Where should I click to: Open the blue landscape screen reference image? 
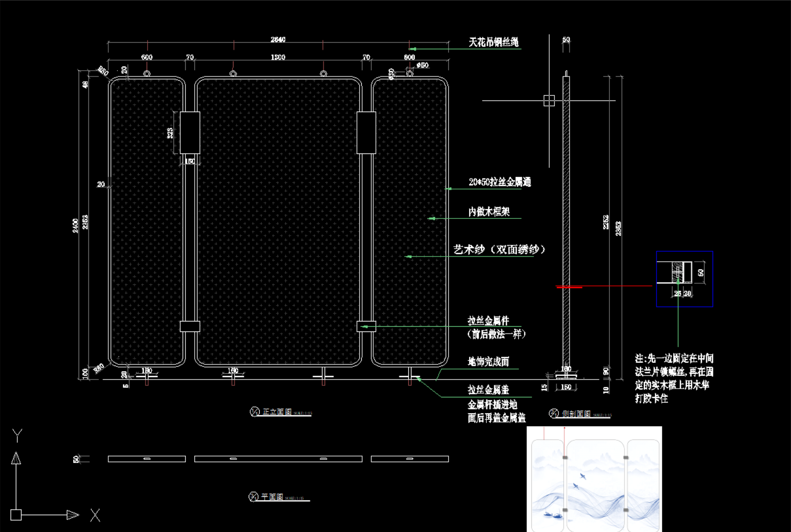click(x=594, y=479)
